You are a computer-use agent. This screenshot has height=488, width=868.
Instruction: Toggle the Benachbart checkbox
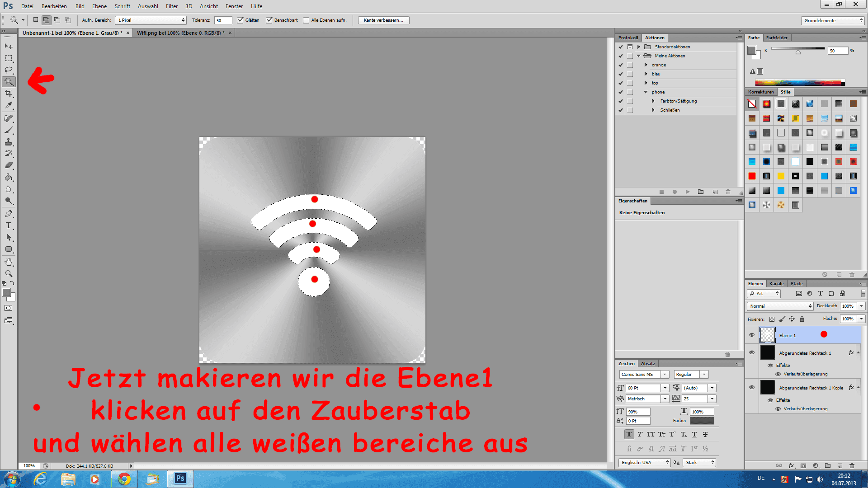(269, 20)
